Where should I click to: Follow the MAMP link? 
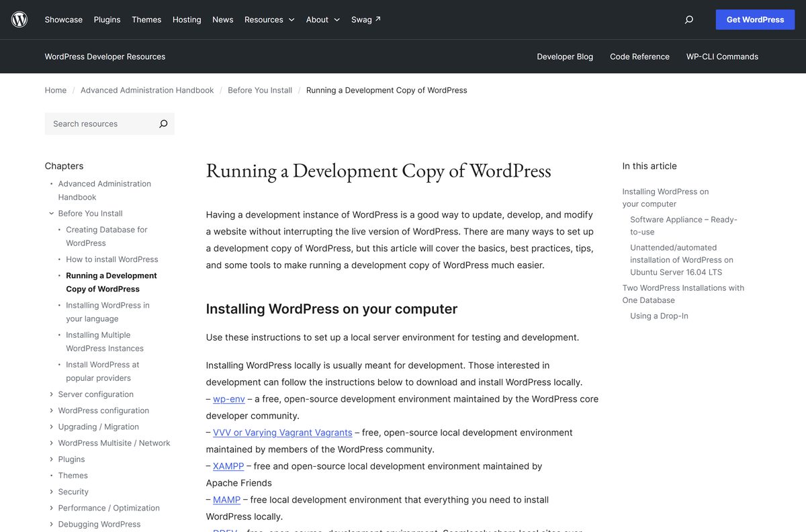(x=227, y=500)
